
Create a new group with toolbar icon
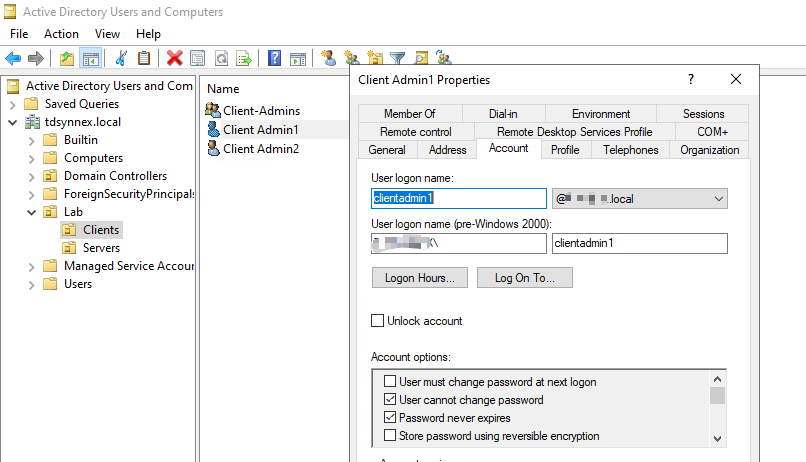352,58
